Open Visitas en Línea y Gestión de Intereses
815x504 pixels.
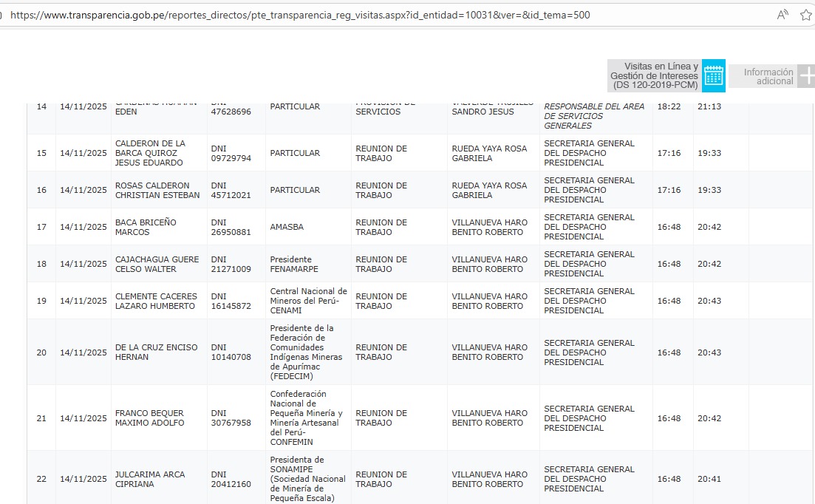tap(655, 76)
